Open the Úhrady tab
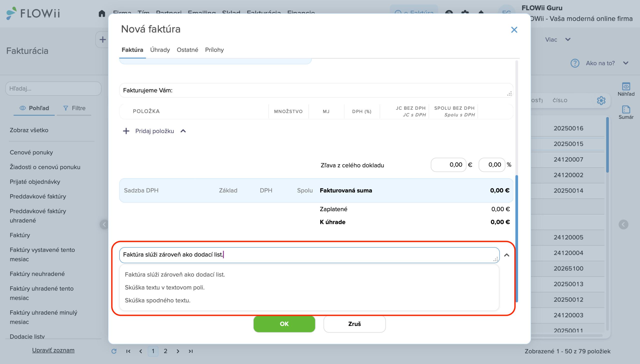Viewport: 640px width, 364px height. (x=160, y=50)
